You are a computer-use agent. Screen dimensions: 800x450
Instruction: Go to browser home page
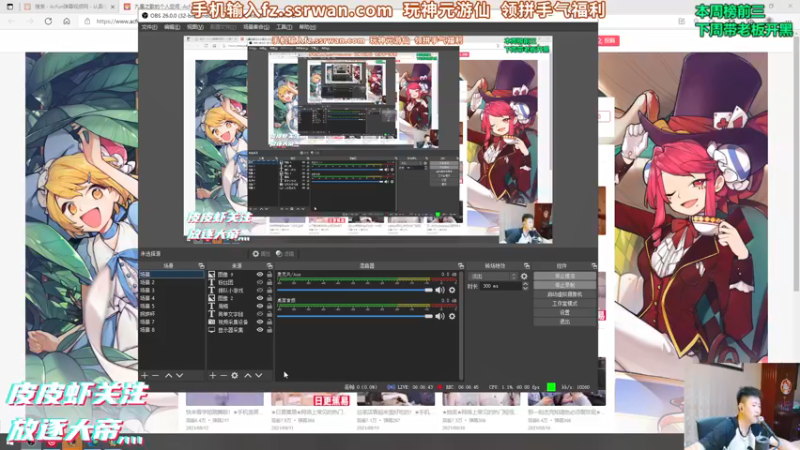pos(67,21)
